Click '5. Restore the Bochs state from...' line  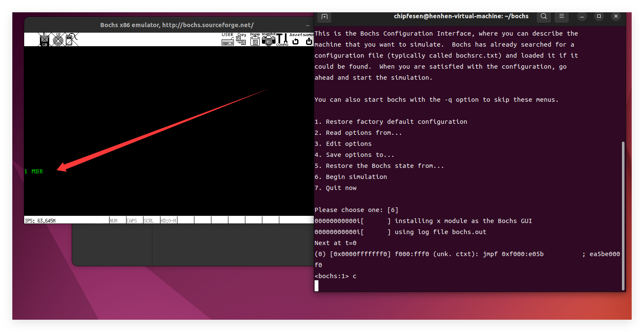pos(380,166)
